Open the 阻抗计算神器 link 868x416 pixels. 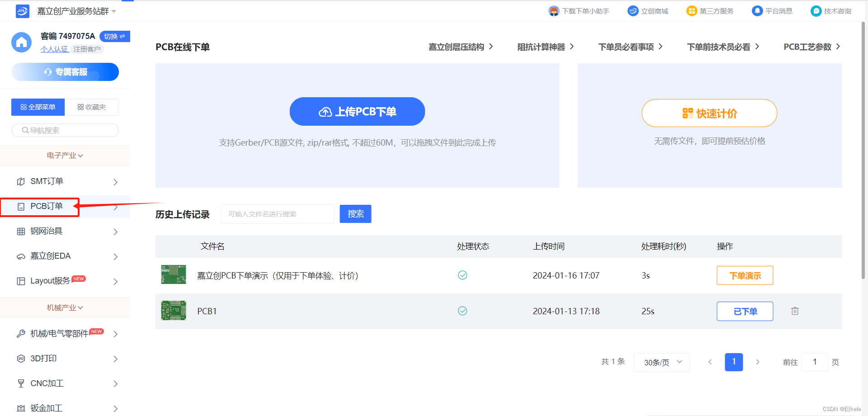click(546, 47)
